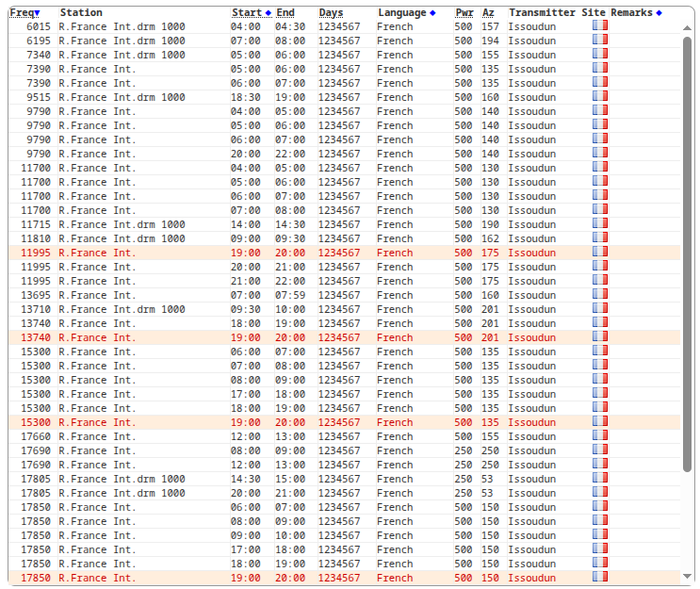Click station 'R.France Int.drm 1000' in 9515 row
This screenshot has width=700, height=589.
click(122, 97)
